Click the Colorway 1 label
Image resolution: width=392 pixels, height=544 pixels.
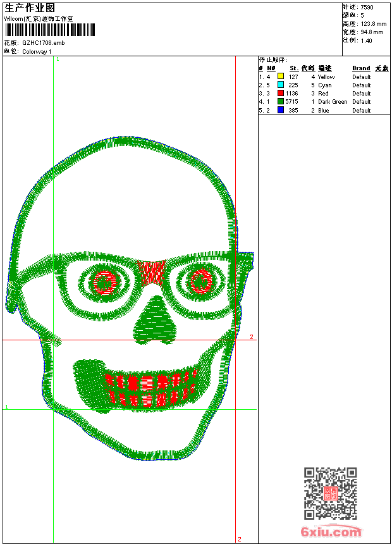37,51
